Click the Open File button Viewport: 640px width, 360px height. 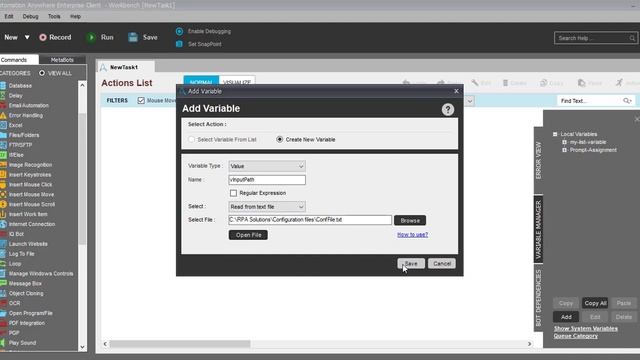coord(248,235)
